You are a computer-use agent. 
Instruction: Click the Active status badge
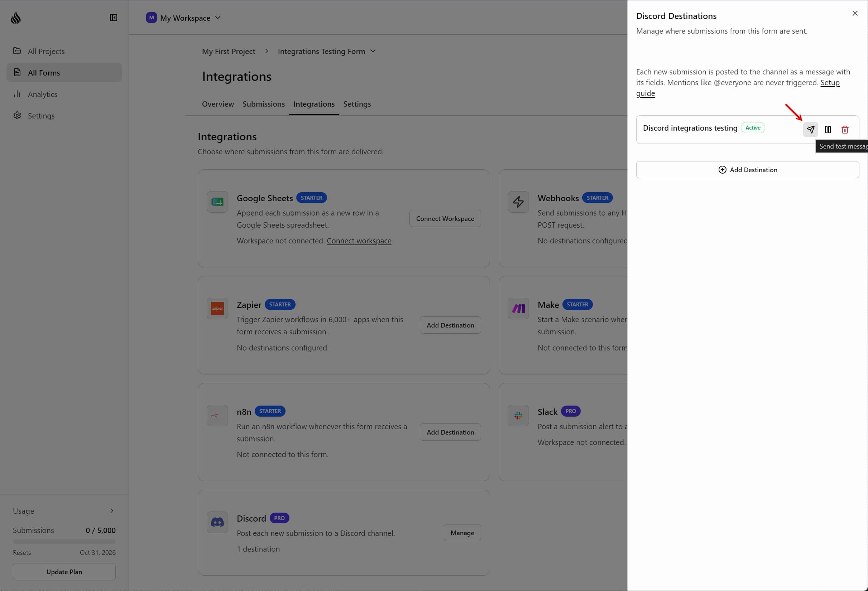tap(753, 127)
